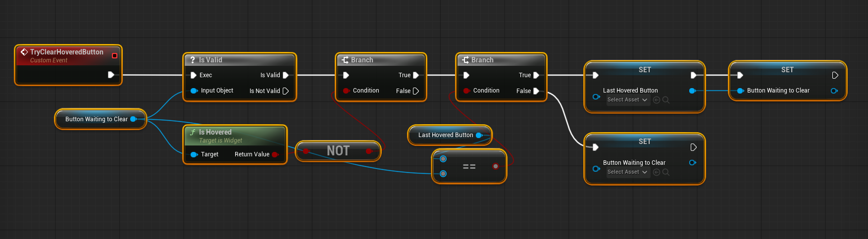868x239 pixels.
Task: Click the NOT node output pin
Action: (369, 151)
